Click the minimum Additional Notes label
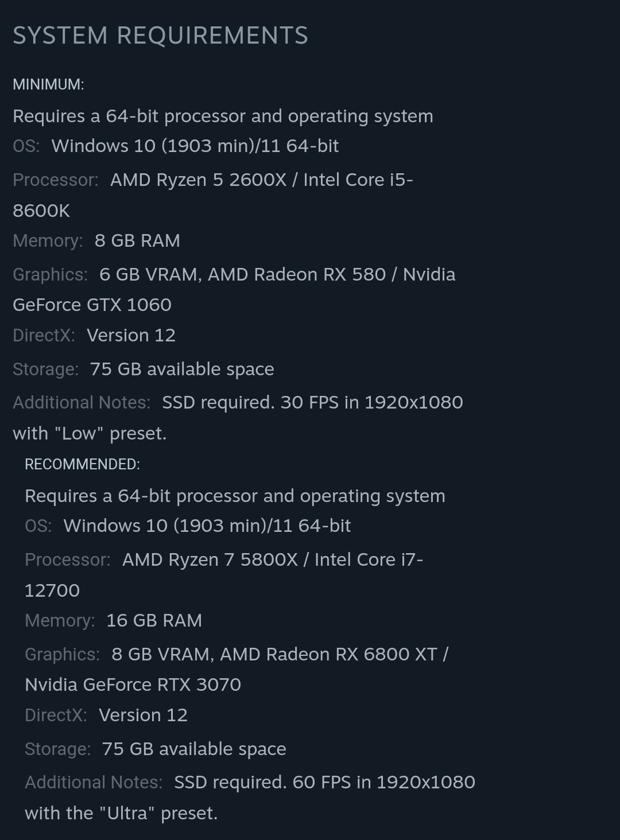The height and width of the screenshot is (840, 620). 81,402
